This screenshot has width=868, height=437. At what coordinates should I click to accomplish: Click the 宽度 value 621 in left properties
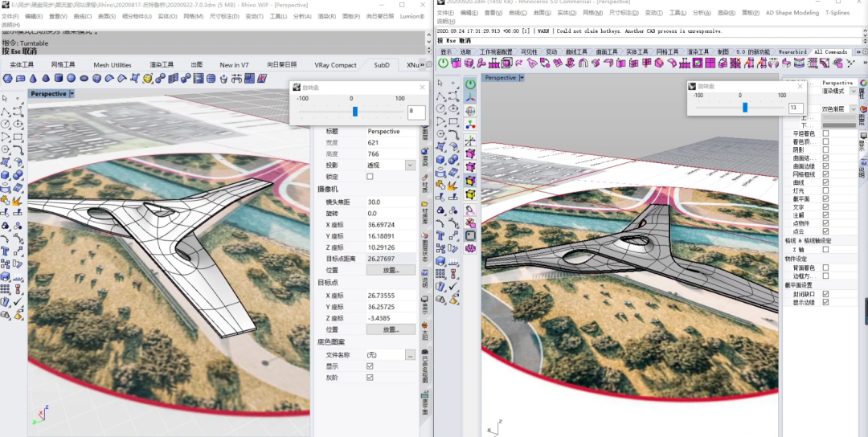(391, 143)
